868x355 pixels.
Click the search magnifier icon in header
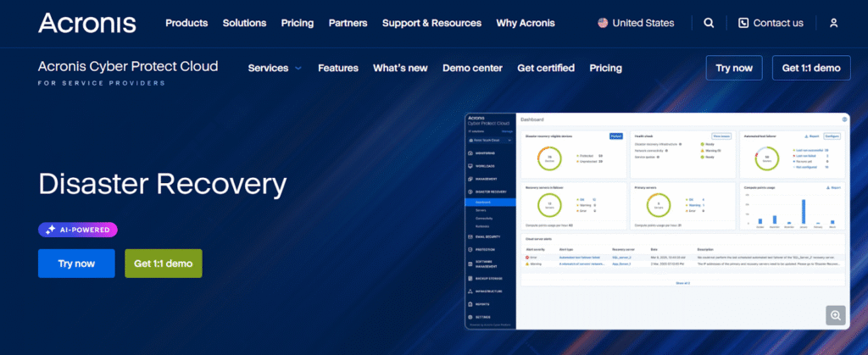(709, 23)
